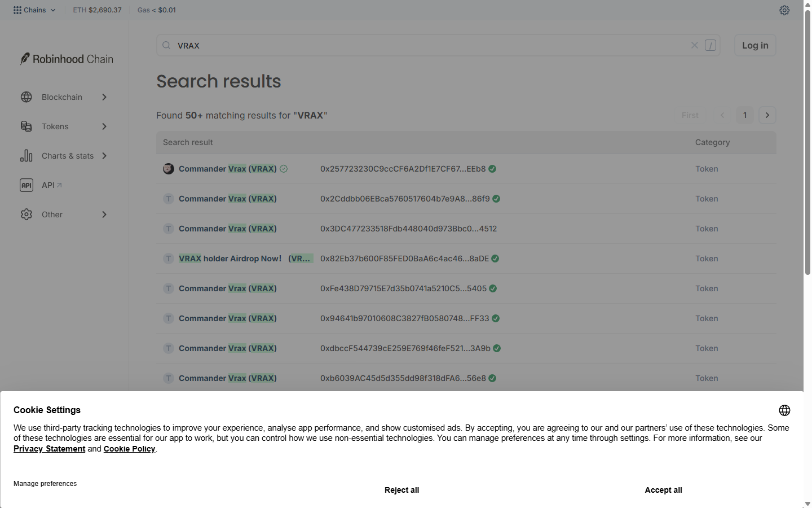812x508 pixels.
Task: Select page 1 in pagination
Action: coord(745,115)
